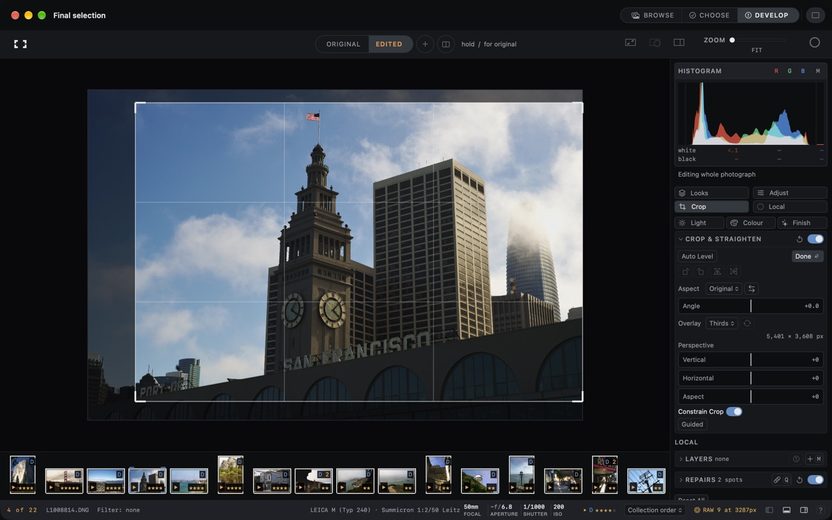The width and height of the screenshot is (832, 520).
Task: Click the Angle slider track
Action: [x=751, y=306]
